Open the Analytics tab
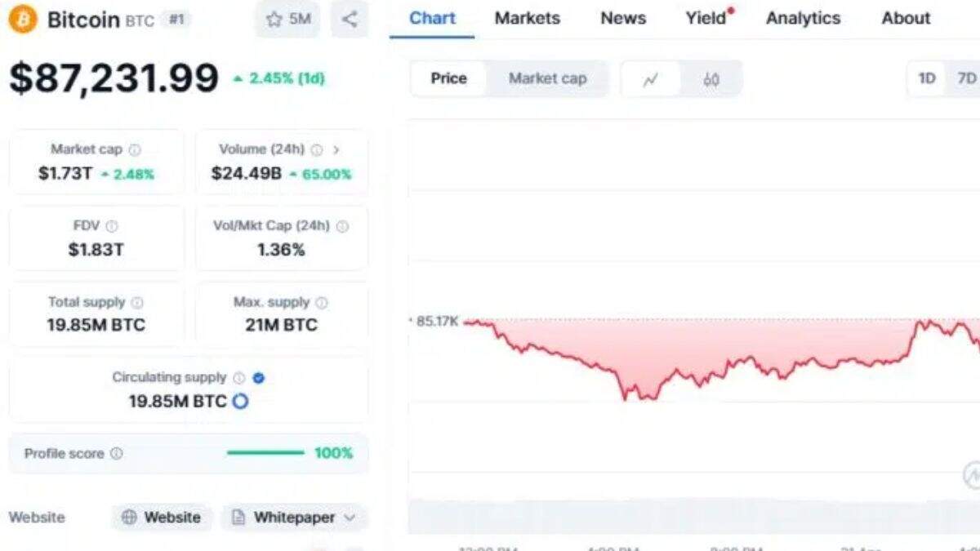 click(x=803, y=18)
